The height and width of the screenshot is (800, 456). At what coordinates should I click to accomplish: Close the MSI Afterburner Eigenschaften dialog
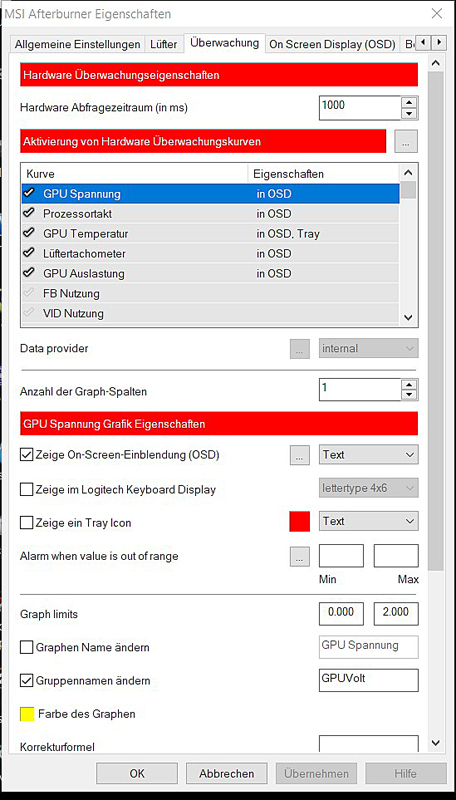pyautogui.click(x=437, y=14)
